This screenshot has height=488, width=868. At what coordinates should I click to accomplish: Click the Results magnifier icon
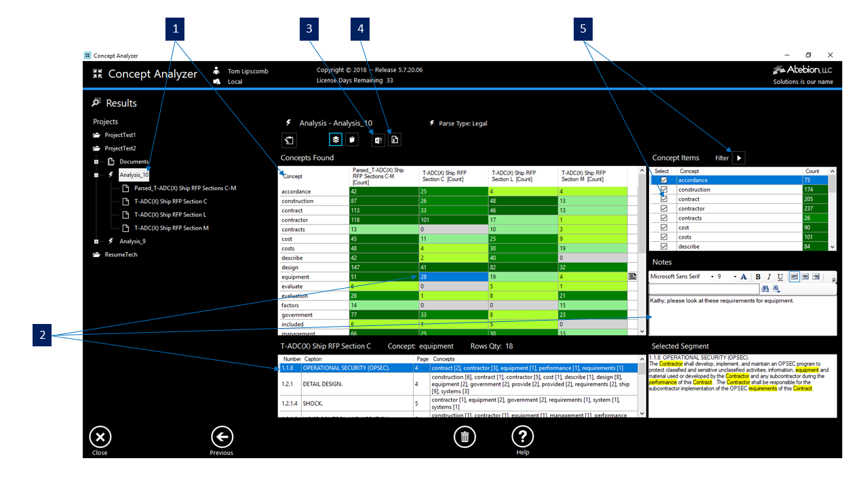coord(96,103)
